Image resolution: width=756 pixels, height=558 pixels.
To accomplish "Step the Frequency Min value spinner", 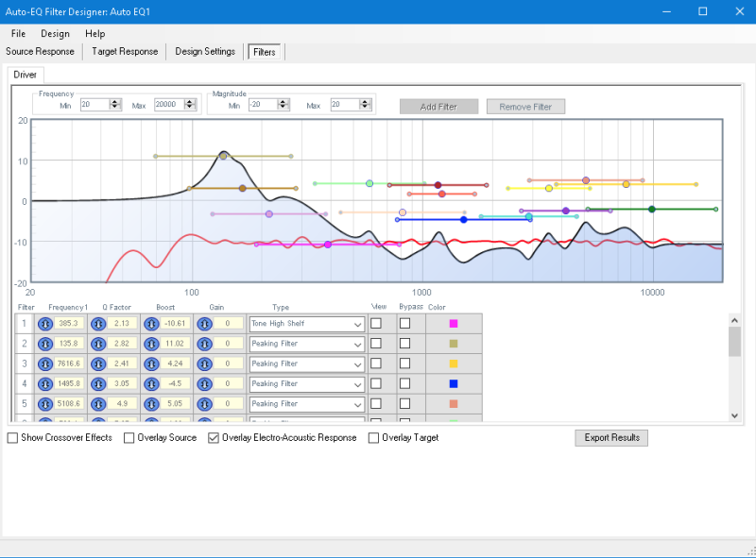I will (x=114, y=104).
